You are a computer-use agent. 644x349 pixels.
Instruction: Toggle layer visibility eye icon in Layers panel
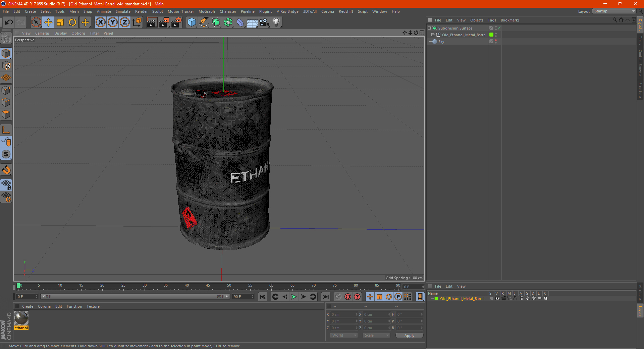pyautogui.click(x=497, y=298)
